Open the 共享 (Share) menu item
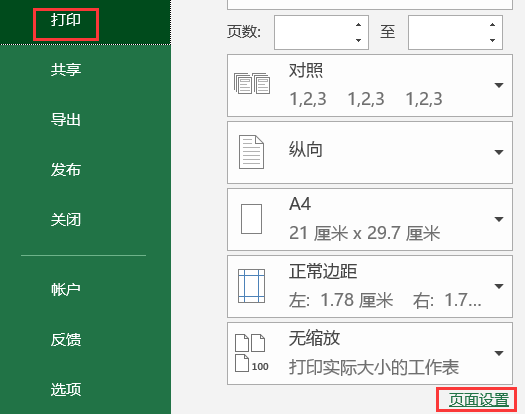This screenshot has height=414, width=525. 66,70
